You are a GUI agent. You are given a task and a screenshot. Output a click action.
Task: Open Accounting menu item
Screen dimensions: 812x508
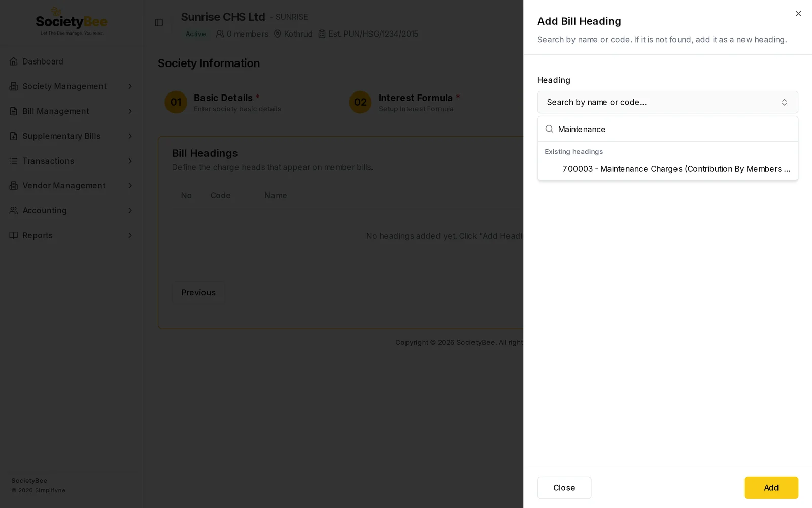71,211
